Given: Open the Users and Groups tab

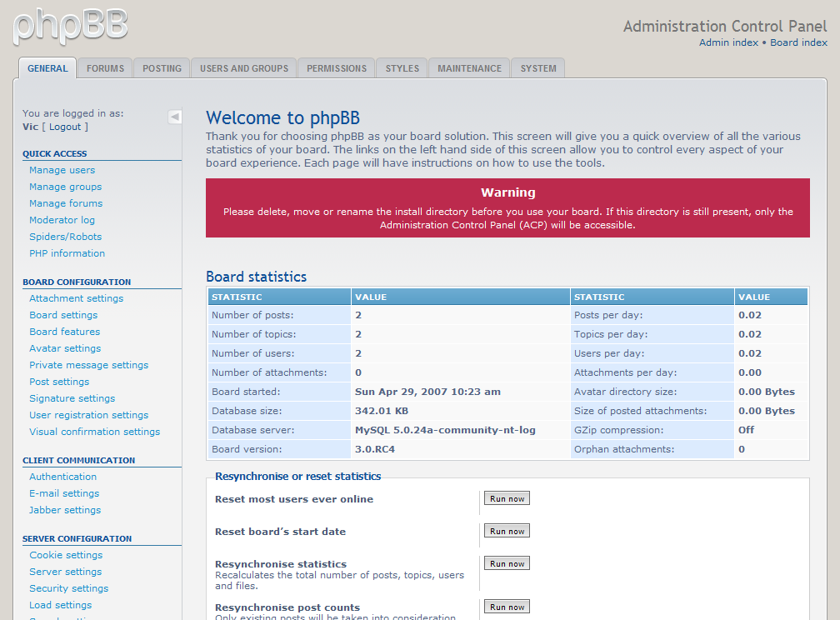Looking at the screenshot, I should pyautogui.click(x=244, y=68).
